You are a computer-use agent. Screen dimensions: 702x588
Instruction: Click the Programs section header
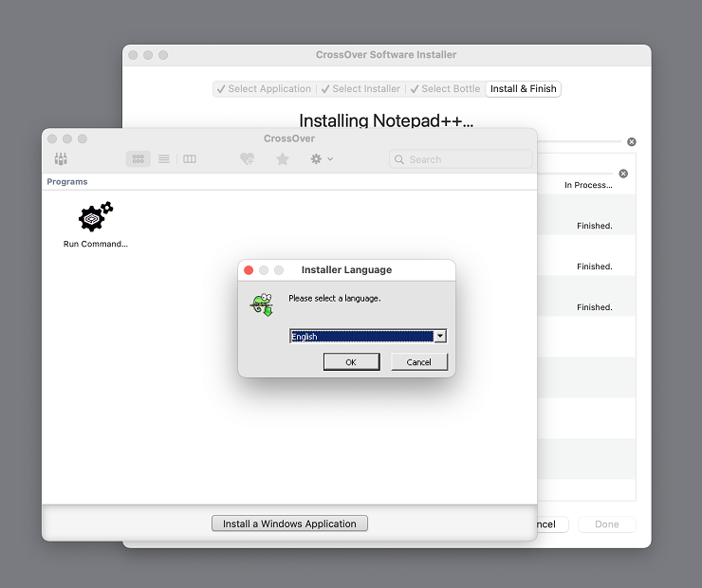(67, 182)
